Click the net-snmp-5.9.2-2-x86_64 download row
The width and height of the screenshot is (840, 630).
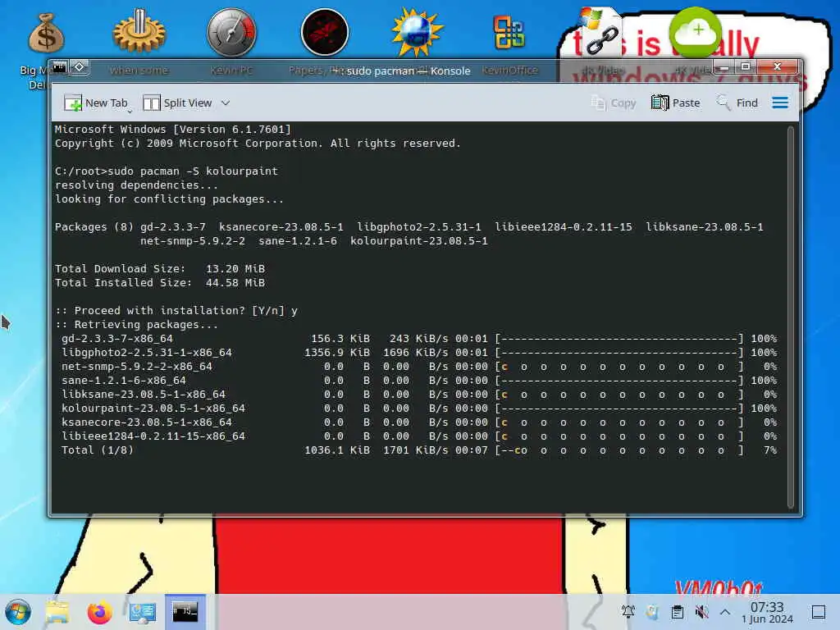tap(419, 367)
